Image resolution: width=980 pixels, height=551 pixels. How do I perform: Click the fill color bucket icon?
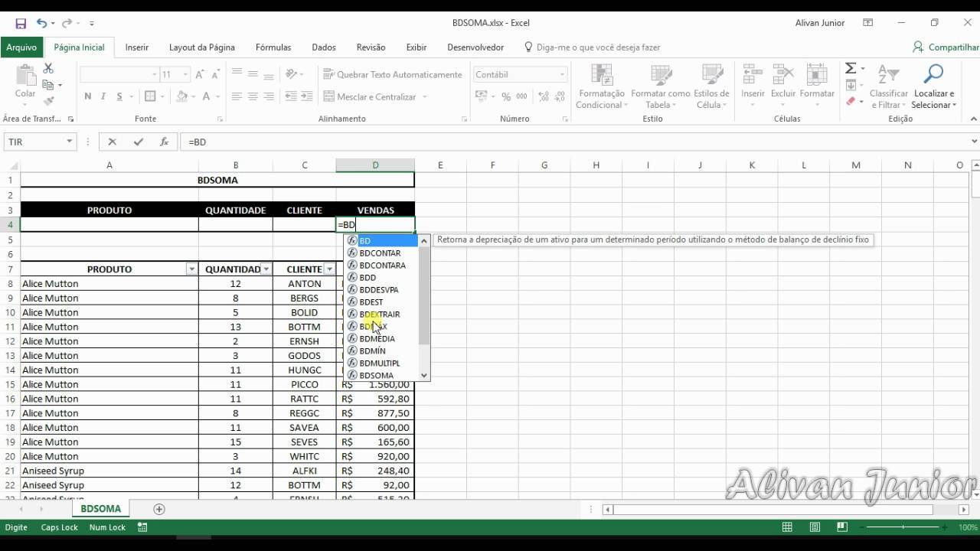182,96
